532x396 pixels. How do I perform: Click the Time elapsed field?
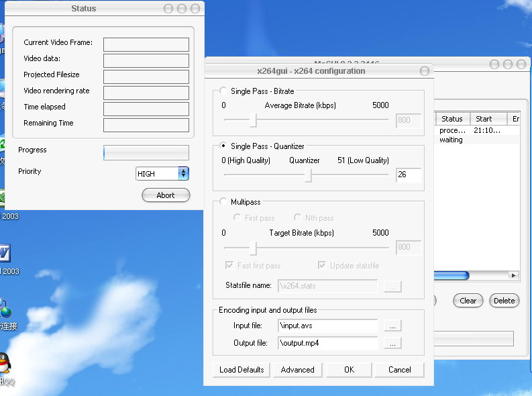click(146, 109)
